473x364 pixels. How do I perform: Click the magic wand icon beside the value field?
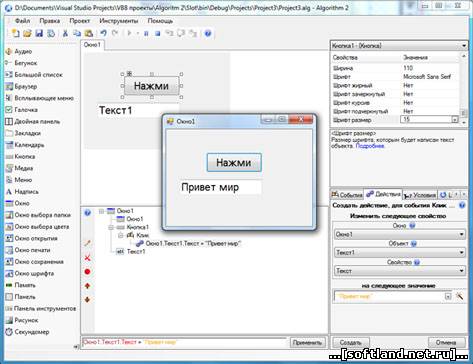point(459,296)
